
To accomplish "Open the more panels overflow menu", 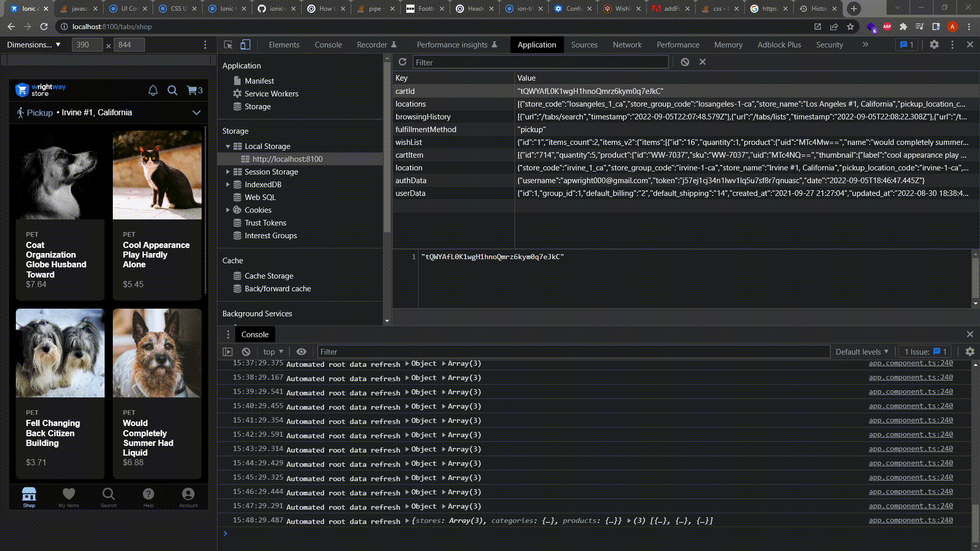I will click(865, 44).
